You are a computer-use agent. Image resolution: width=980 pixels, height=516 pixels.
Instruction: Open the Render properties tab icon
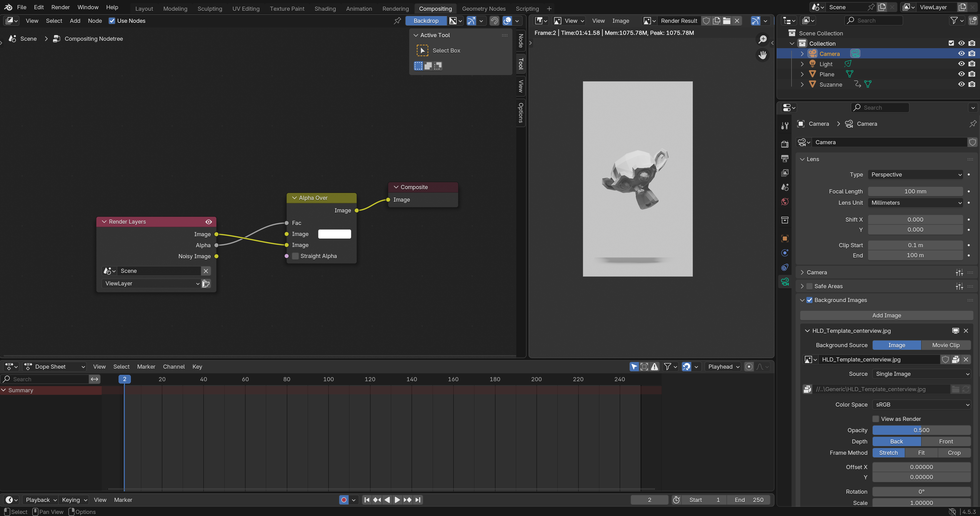(784, 144)
